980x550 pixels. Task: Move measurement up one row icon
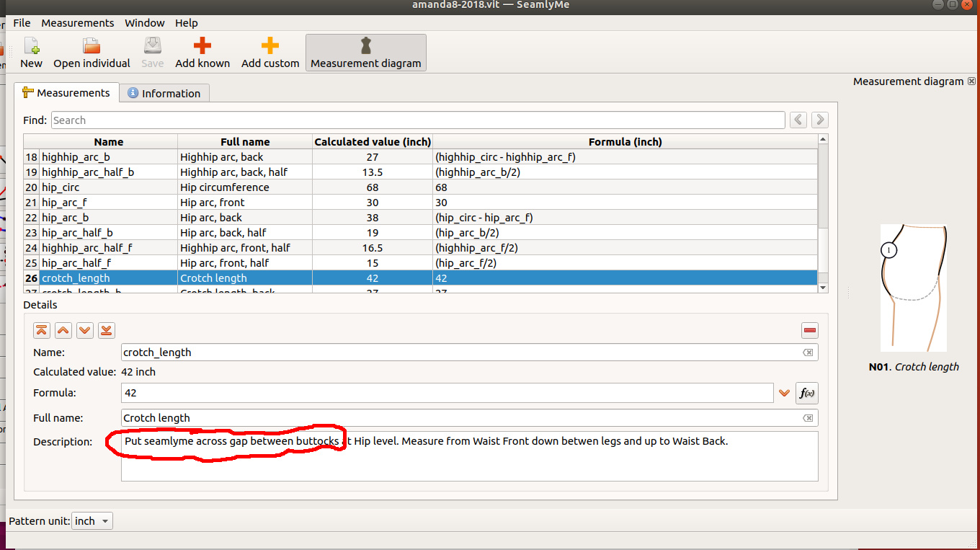pyautogui.click(x=63, y=330)
